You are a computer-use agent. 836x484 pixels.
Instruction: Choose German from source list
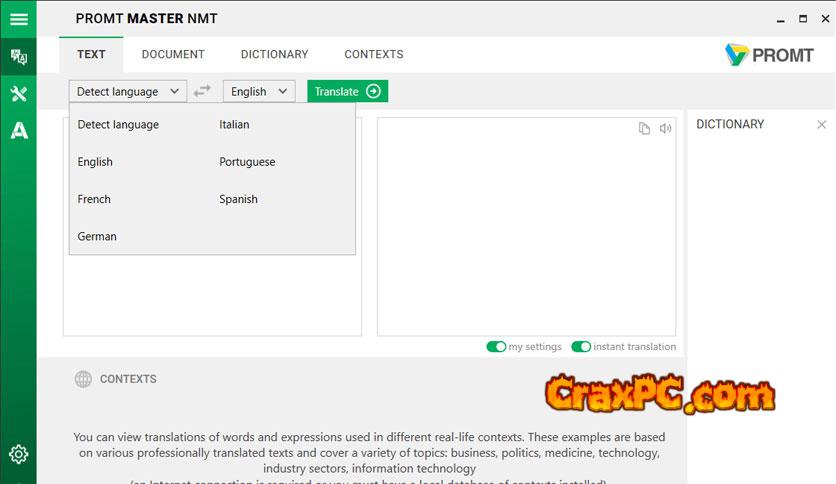(97, 236)
